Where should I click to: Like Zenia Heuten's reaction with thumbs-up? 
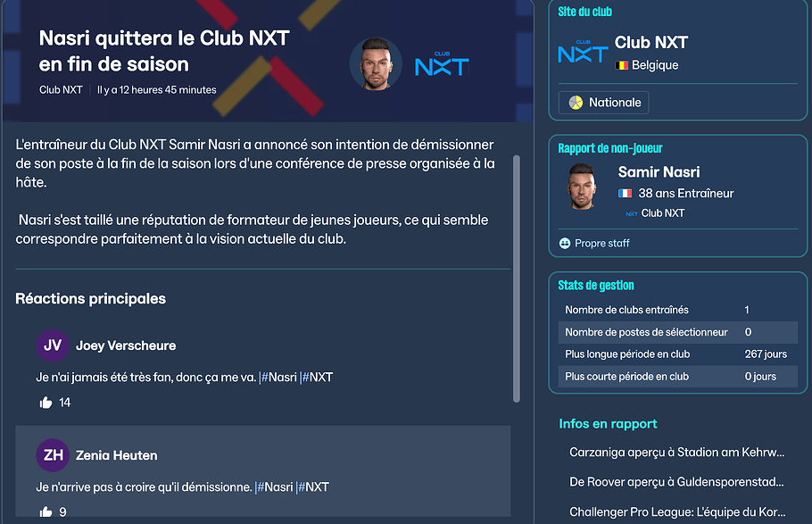46,512
